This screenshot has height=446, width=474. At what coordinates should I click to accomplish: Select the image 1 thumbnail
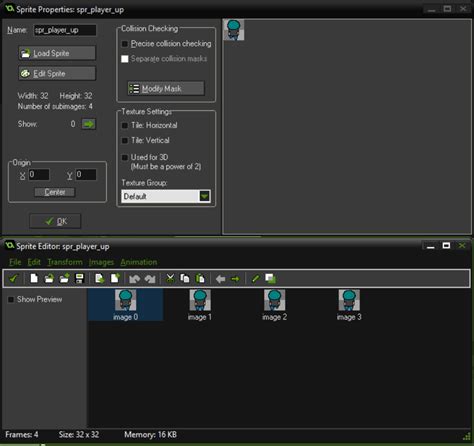[x=200, y=305]
